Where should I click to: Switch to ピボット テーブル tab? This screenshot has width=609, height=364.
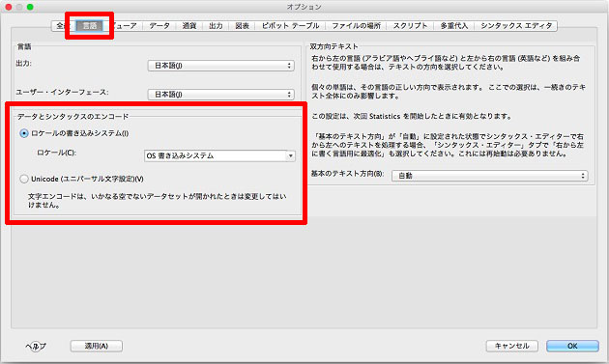(291, 26)
